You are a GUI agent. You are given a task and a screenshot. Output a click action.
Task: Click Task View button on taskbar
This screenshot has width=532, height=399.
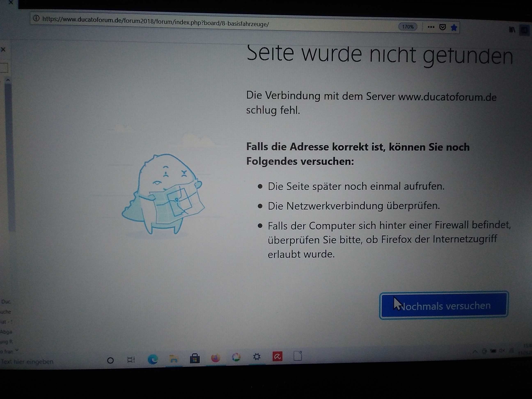click(131, 360)
